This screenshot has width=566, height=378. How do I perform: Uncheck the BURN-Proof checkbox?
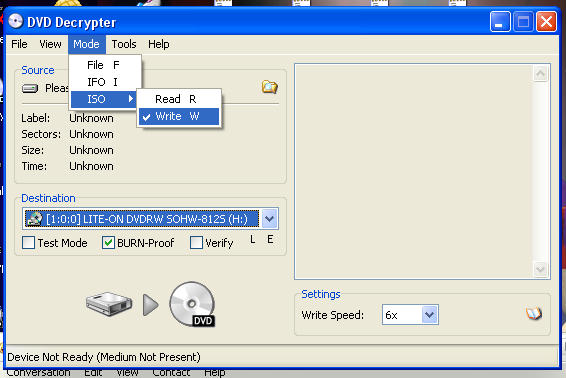click(108, 243)
